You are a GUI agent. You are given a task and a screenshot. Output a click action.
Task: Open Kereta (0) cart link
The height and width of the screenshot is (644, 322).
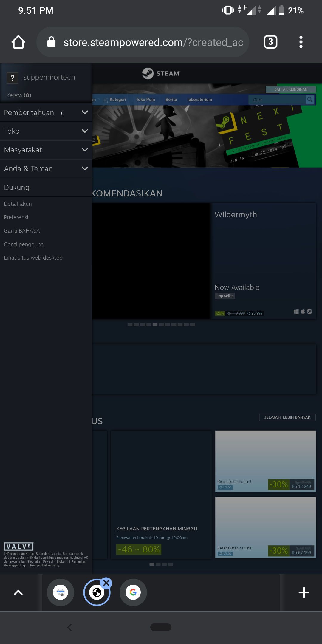(x=19, y=95)
